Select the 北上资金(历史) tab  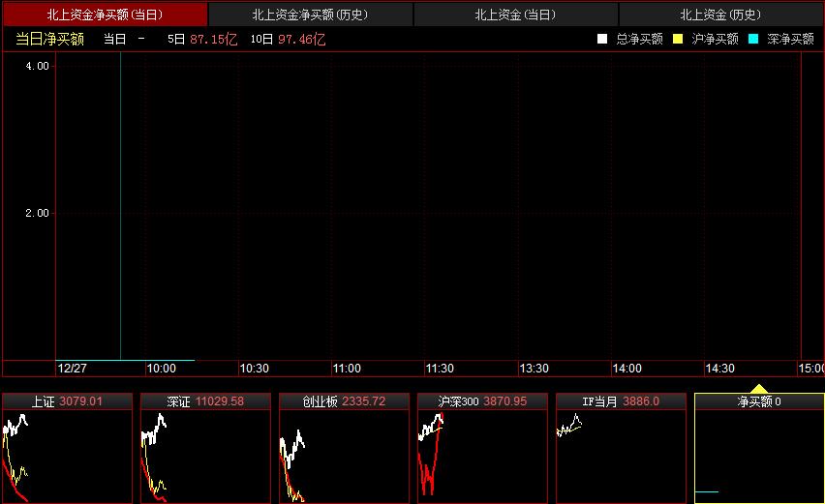click(x=720, y=15)
